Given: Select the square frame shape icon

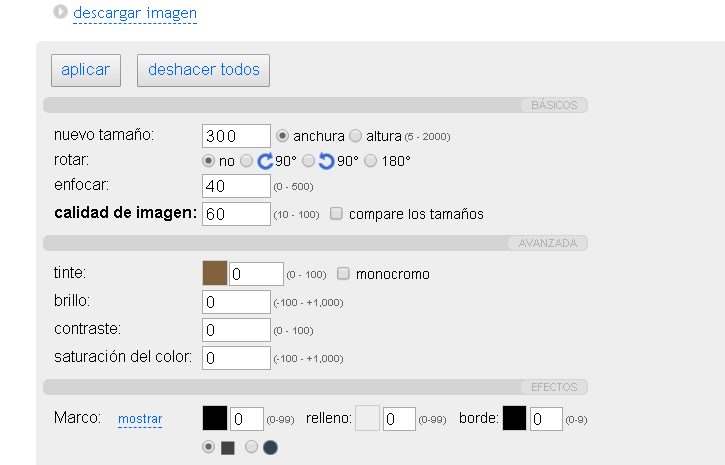Looking at the screenshot, I should (227, 447).
